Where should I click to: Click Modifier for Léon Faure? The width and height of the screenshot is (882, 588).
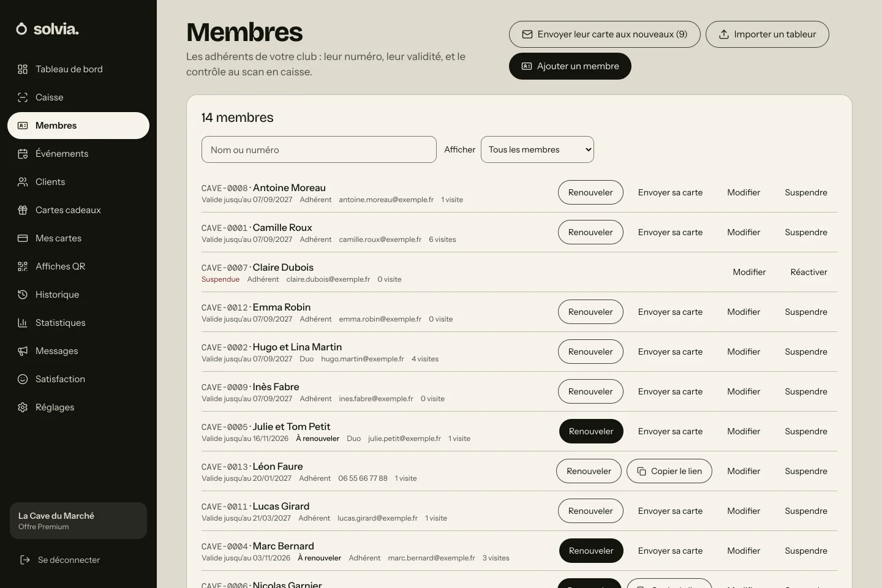tap(744, 471)
